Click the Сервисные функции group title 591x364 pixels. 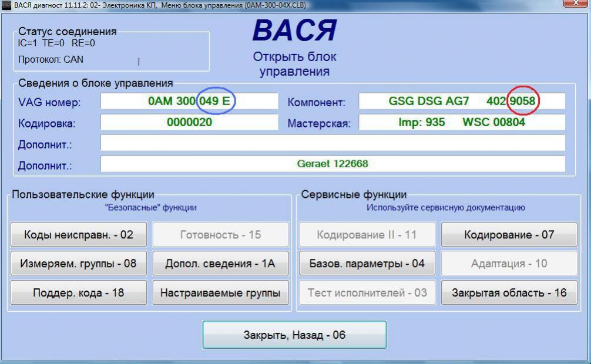point(354,194)
